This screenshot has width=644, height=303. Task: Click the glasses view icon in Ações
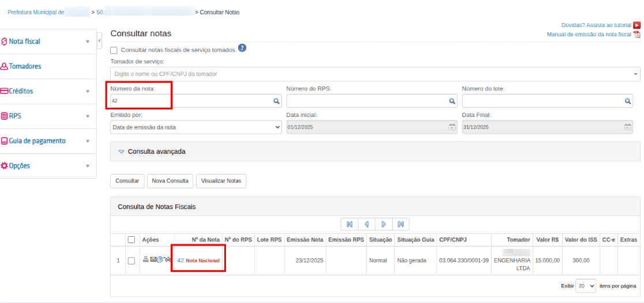168,260
